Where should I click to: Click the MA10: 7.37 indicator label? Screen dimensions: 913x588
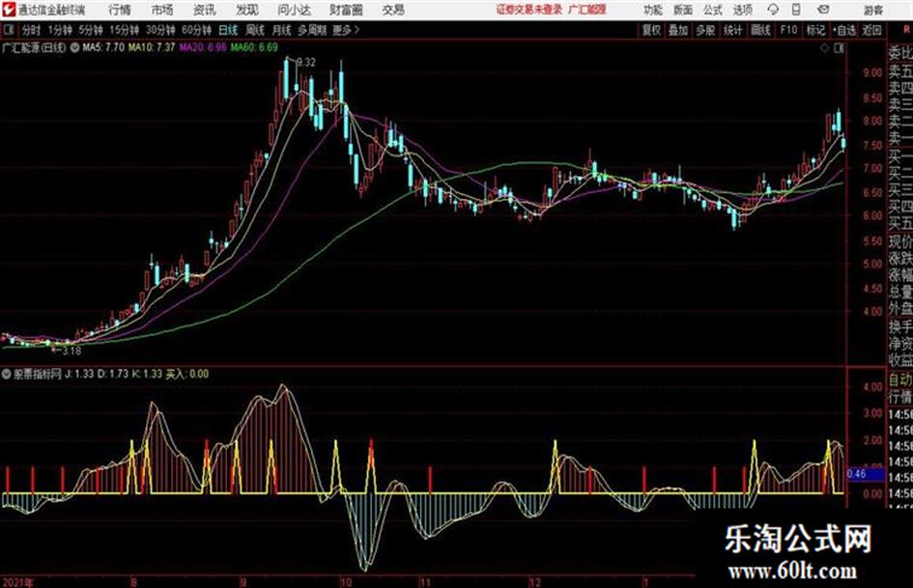152,47
